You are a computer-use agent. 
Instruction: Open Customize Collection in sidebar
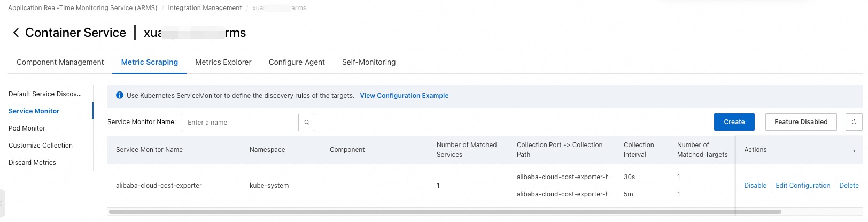41,146
